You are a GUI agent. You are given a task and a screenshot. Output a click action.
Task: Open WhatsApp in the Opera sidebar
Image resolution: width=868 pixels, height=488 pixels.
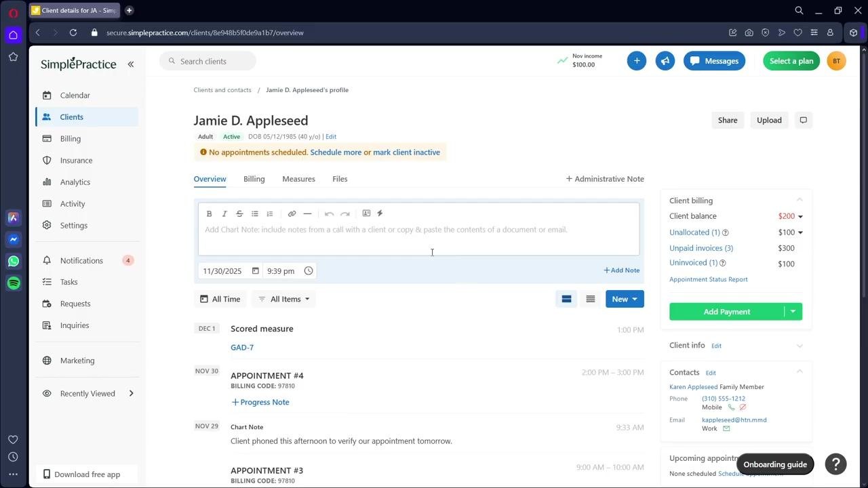point(14,261)
